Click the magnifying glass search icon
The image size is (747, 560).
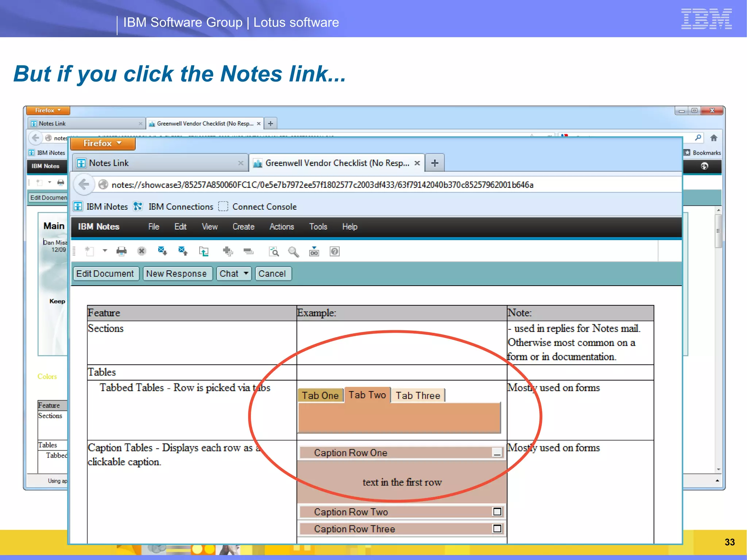[x=294, y=252]
